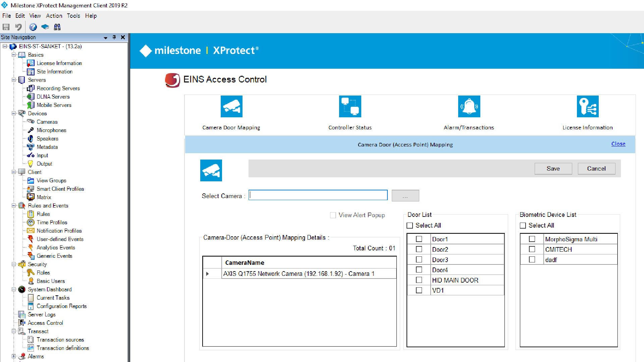Click the Save button
This screenshot has height=362, width=644.
(553, 169)
